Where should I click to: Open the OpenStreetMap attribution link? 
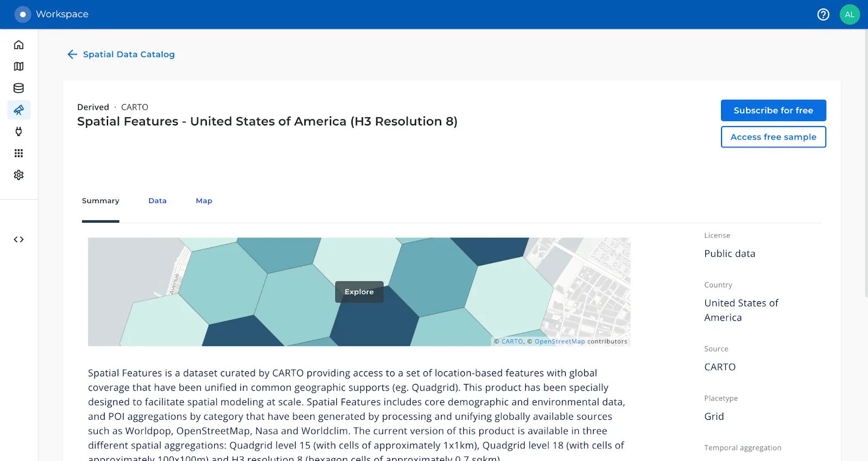click(x=559, y=342)
